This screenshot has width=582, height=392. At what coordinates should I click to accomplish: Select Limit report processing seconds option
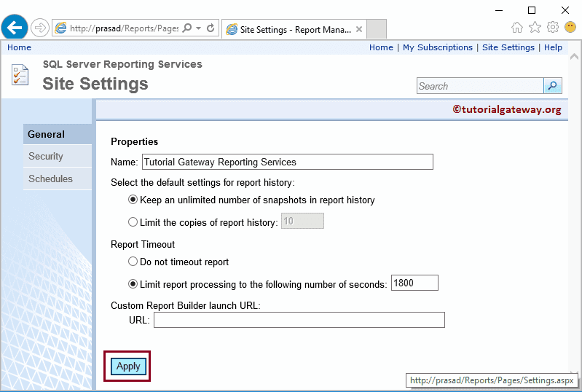(x=133, y=284)
